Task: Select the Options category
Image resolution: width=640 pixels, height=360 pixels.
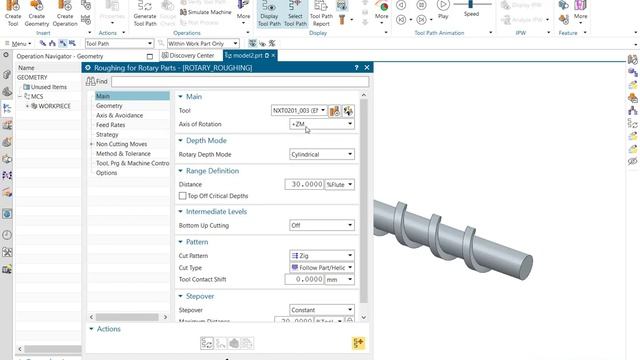Action: pyautogui.click(x=107, y=173)
